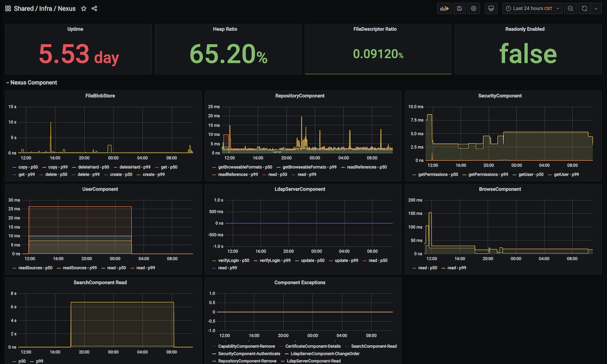Open the SecurityComponent panel title menu

coord(500,96)
